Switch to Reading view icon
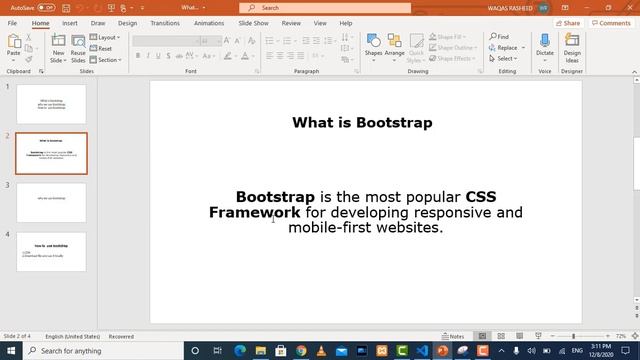The image size is (640, 360). point(519,336)
